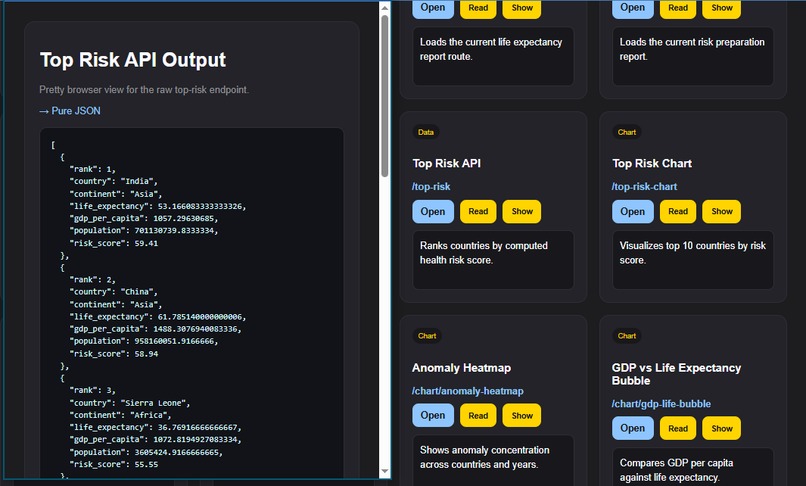Click Show on the Anomaly Heatmap card
Viewport: 806px width, 486px height.
click(x=522, y=415)
